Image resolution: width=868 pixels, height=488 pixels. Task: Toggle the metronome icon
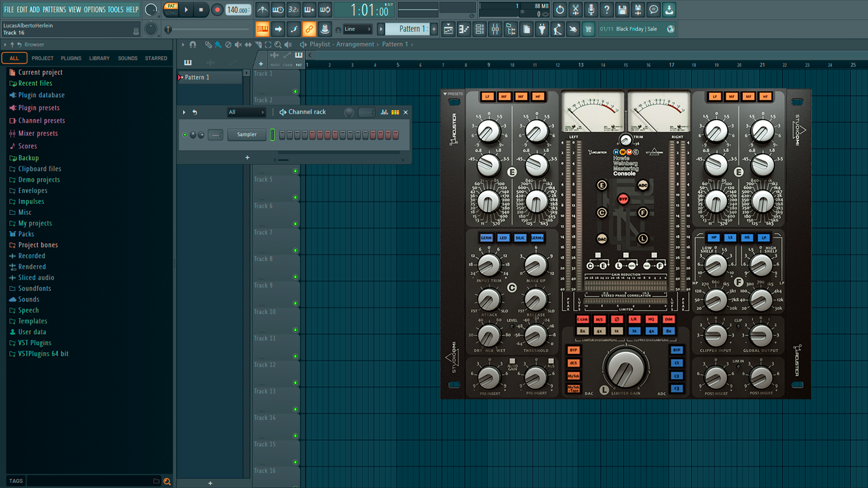262,10
